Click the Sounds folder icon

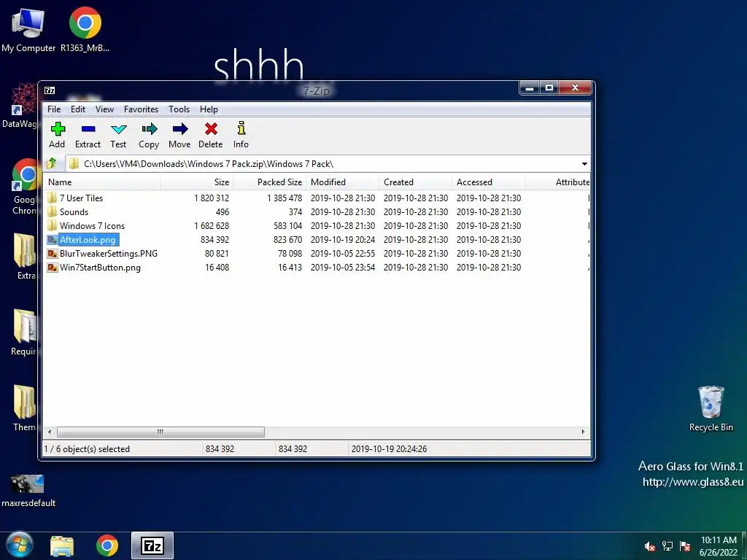(x=53, y=211)
